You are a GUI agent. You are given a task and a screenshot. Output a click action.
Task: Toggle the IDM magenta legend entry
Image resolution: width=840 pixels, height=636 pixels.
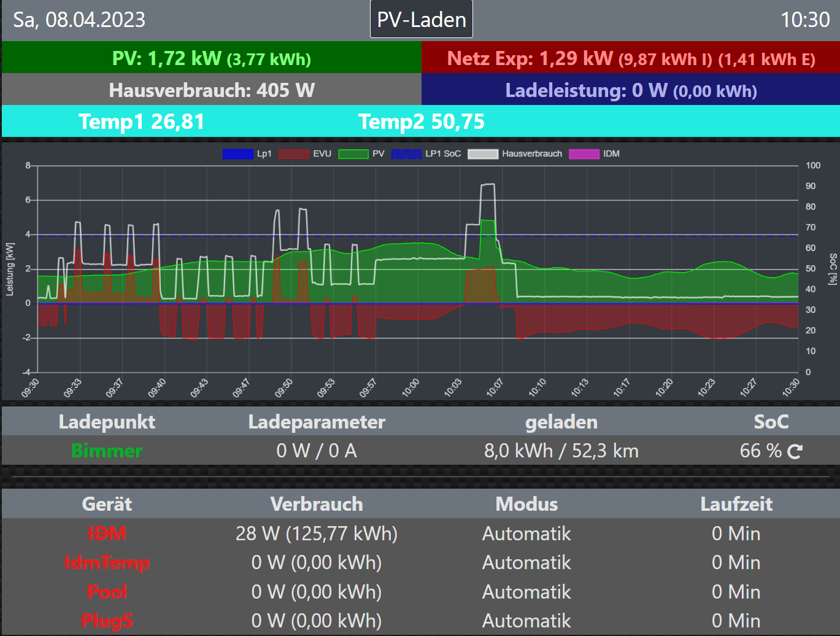584,154
